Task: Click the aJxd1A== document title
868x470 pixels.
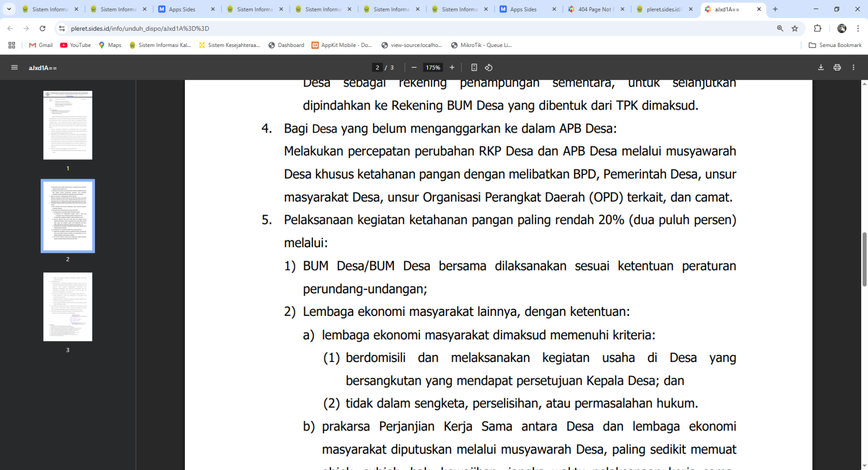Action: [43, 68]
